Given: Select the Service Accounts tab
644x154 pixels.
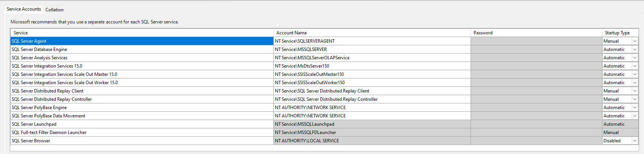Looking at the screenshot, I should (x=24, y=9).
